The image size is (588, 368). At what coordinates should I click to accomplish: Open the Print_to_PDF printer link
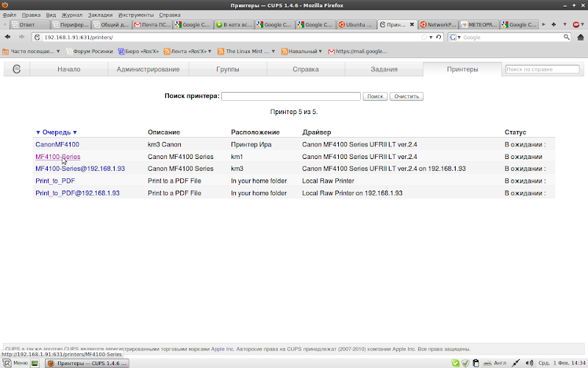pyautogui.click(x=55, y=181)
